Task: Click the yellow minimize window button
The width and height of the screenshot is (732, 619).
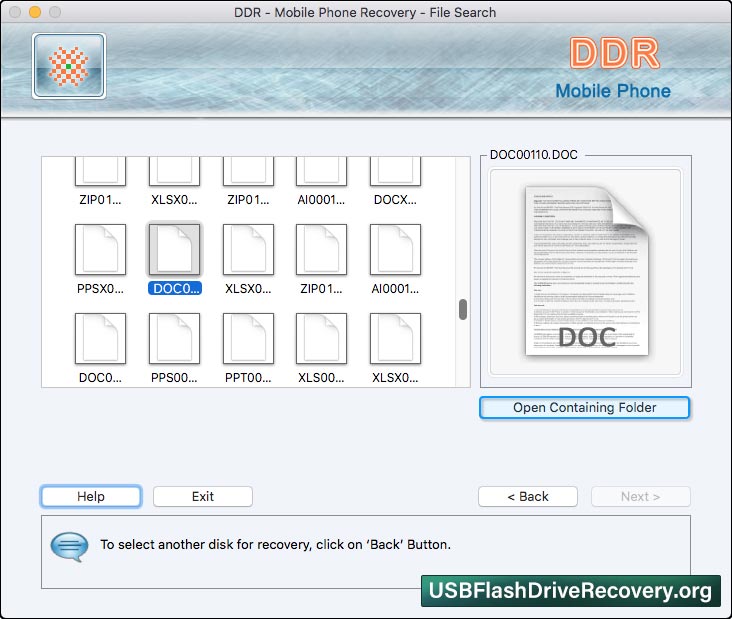Action: click(35, 12)
